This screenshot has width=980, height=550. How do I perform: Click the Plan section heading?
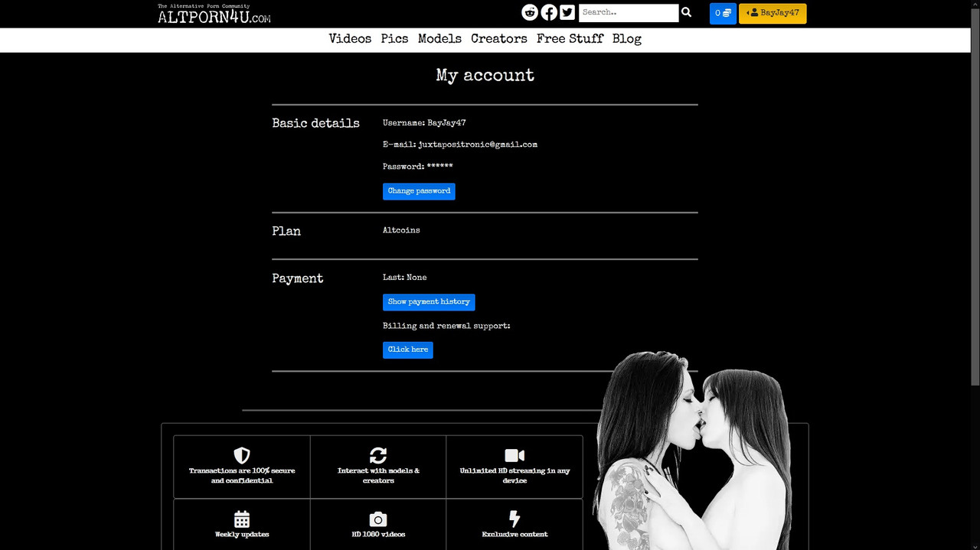(286, 232)
